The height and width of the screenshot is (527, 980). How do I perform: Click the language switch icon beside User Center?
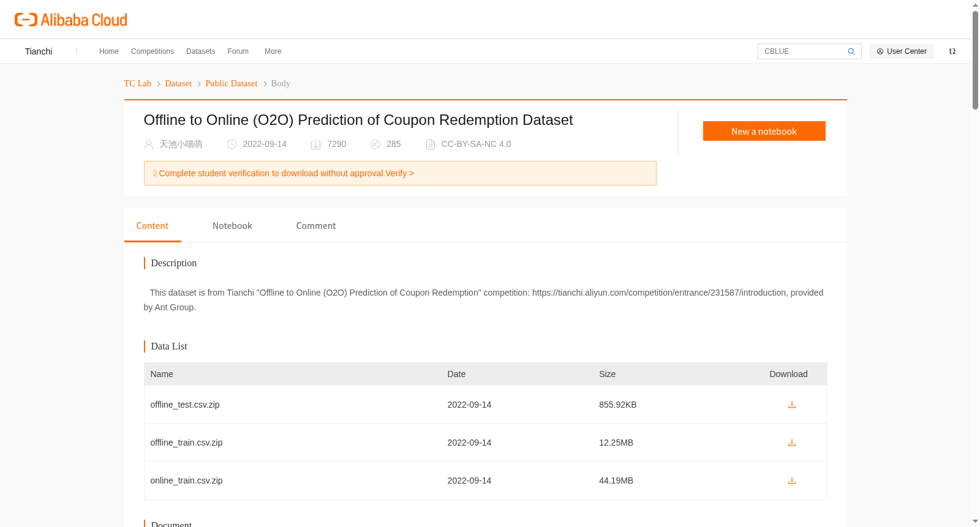(x=952, y=51)
